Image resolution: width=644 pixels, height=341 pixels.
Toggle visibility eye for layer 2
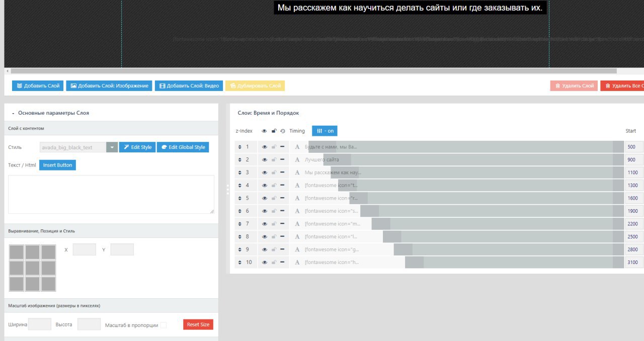(265, 160)
